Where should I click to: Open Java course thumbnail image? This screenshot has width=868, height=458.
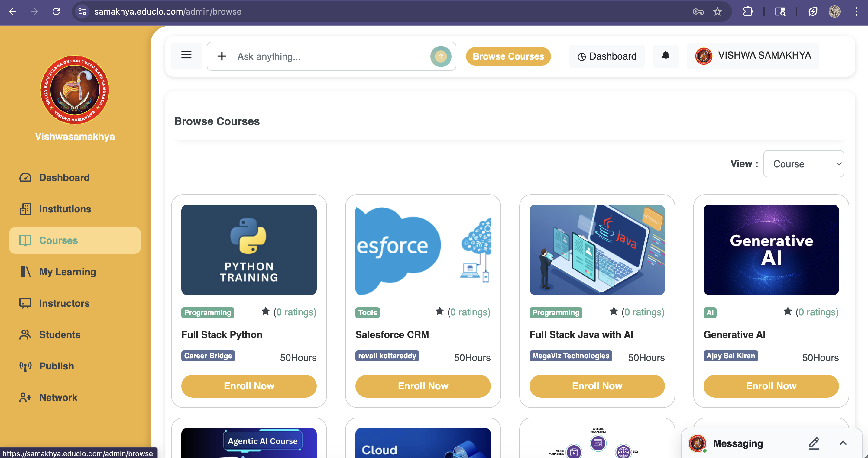point(597,250)
